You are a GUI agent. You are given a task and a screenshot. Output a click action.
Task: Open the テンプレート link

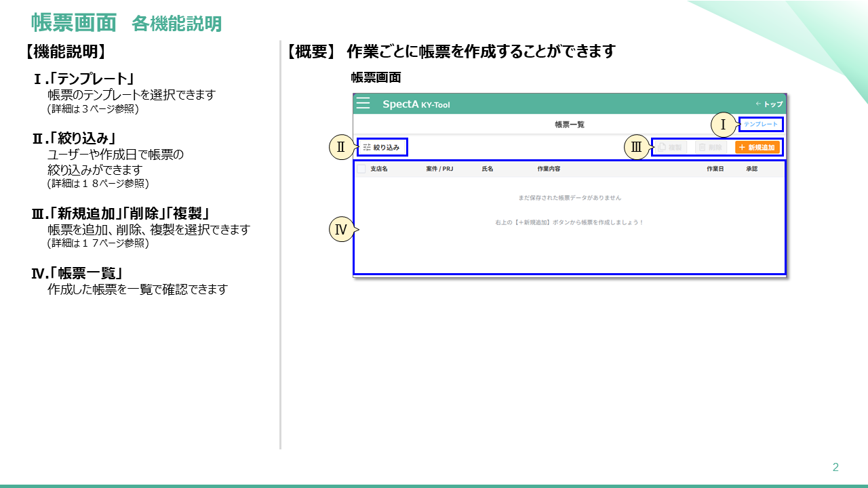(761, 124)
